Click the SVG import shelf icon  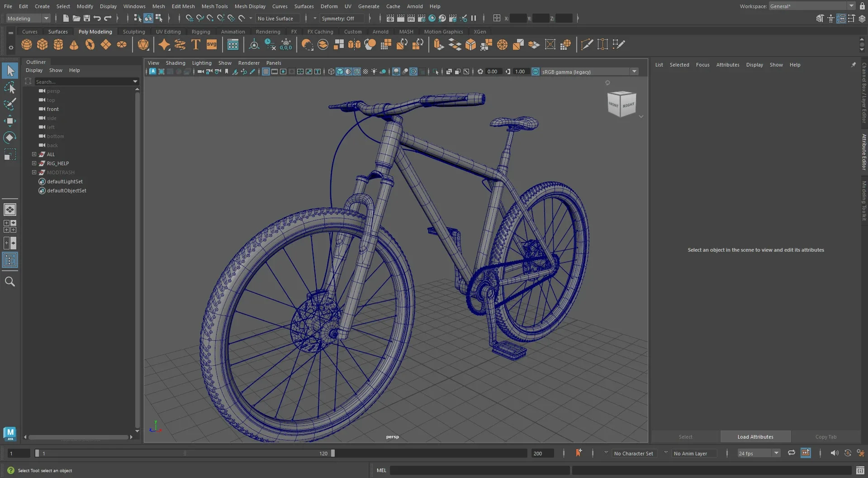[212, 44]
